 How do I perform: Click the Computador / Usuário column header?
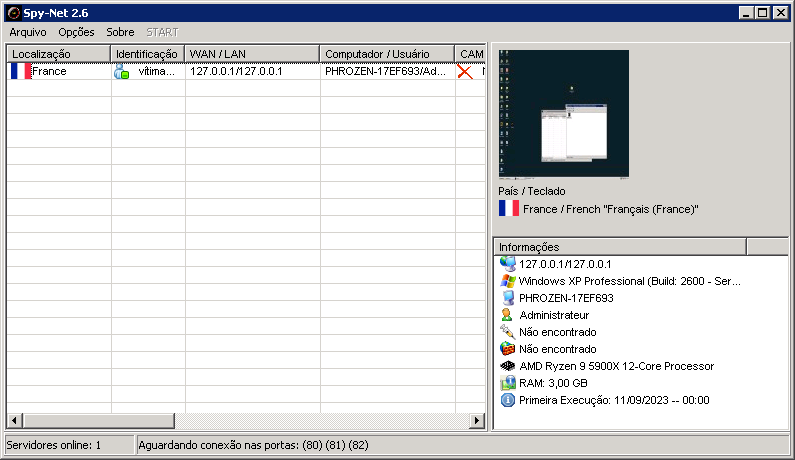click(x=387, y=53)
